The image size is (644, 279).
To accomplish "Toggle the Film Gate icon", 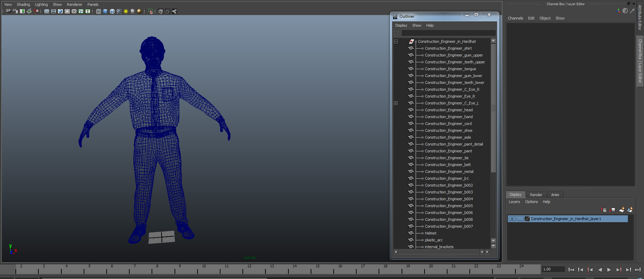I will [x=53, y=11].
